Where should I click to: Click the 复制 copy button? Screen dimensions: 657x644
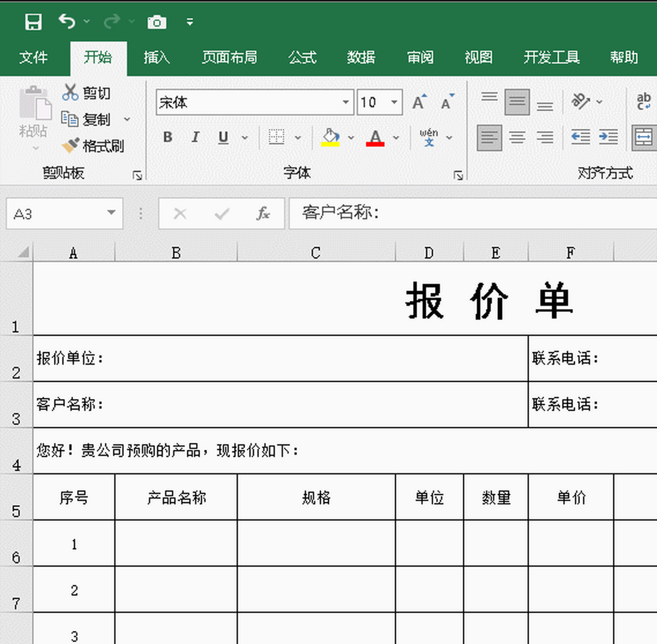click(86, 119)
